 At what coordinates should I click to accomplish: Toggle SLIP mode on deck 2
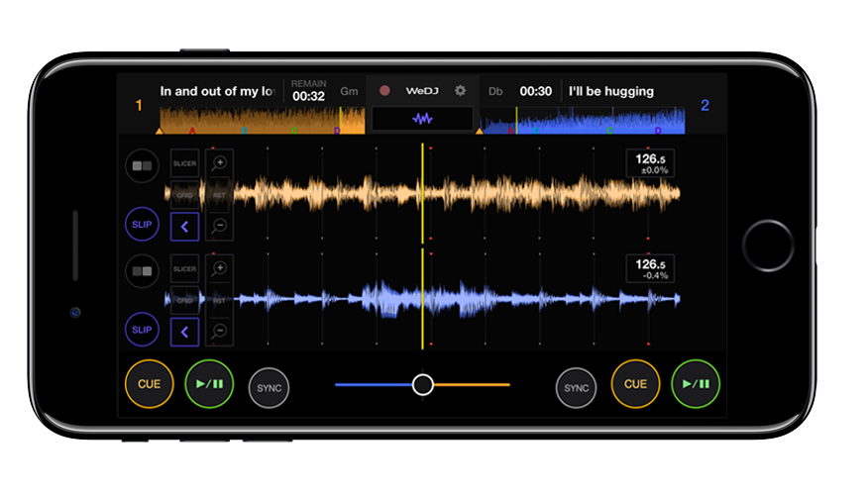tap(143, 329)
